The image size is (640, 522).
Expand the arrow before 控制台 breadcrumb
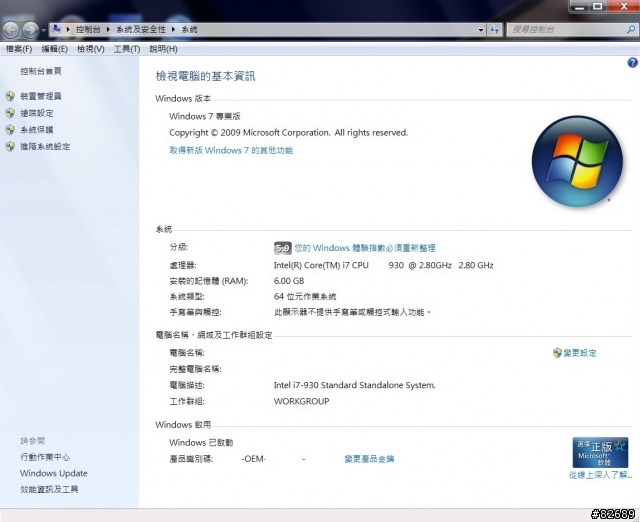click(68, 29)
